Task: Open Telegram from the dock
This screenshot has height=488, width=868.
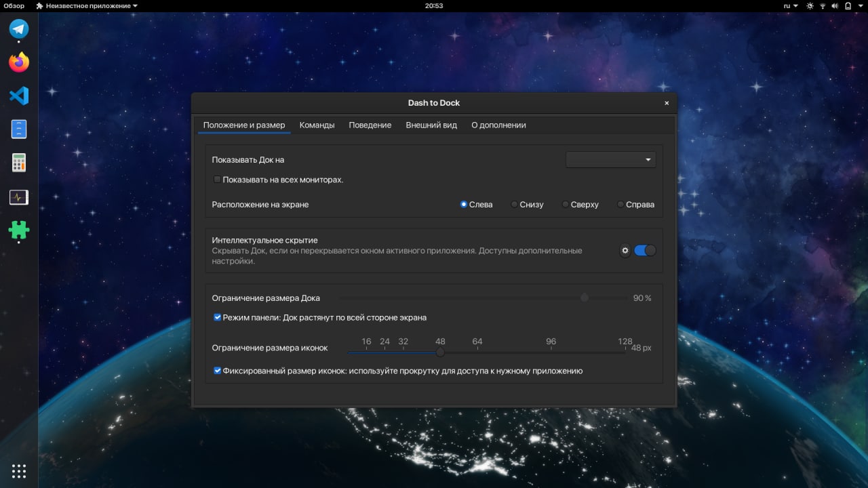Action: click(x=19, y=28)
